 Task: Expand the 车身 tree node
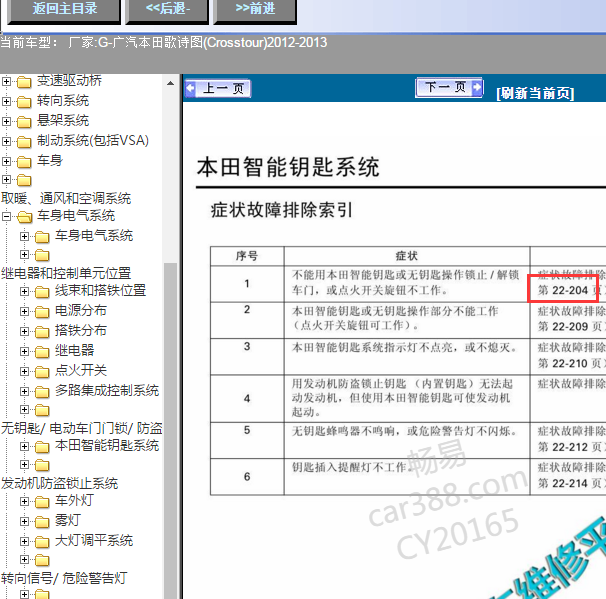click(6, 161)
